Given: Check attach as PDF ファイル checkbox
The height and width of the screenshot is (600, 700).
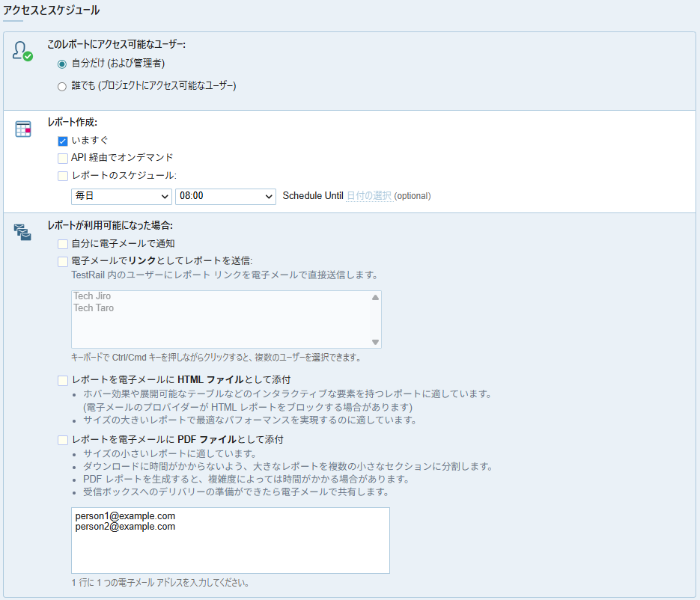Looking at the screenshot, I should [x=63, y=440].
